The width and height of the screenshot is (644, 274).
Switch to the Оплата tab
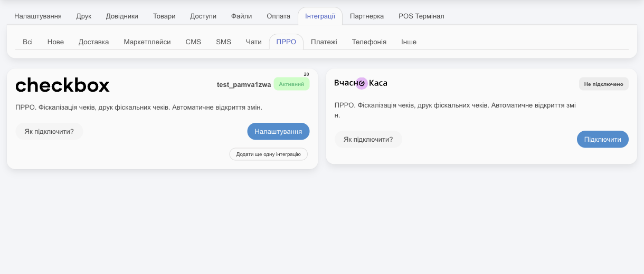(279, 16)
